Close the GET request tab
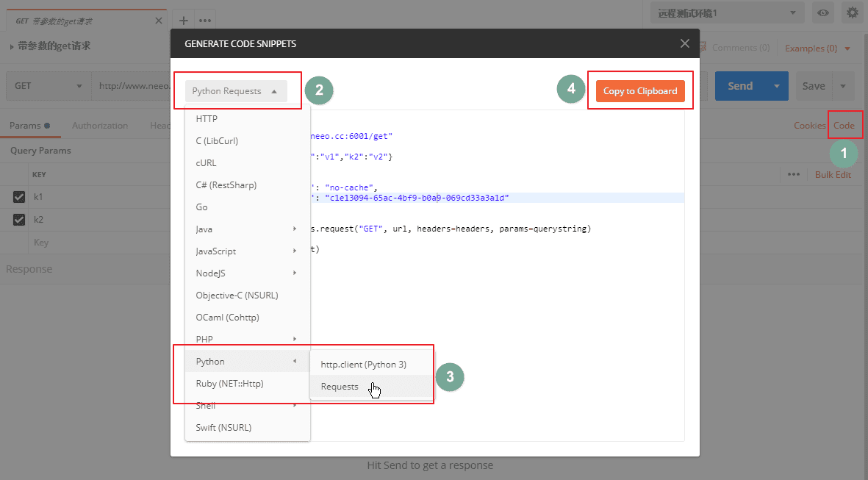 pos(159,21)
